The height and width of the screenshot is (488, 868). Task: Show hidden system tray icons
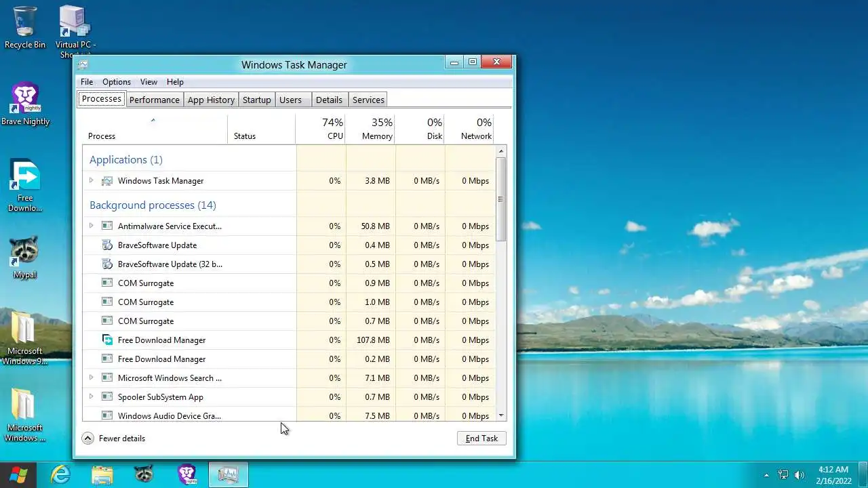tap(767, 475)
